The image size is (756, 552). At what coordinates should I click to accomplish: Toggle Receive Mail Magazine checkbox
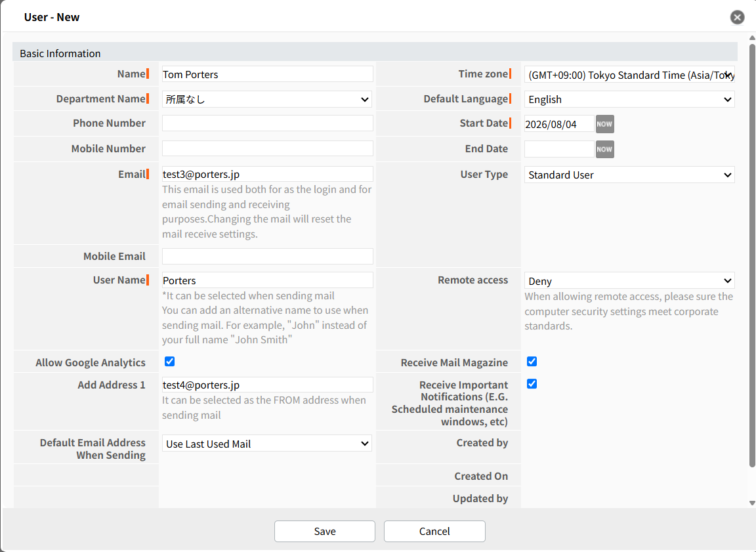[x=532, y=362]
